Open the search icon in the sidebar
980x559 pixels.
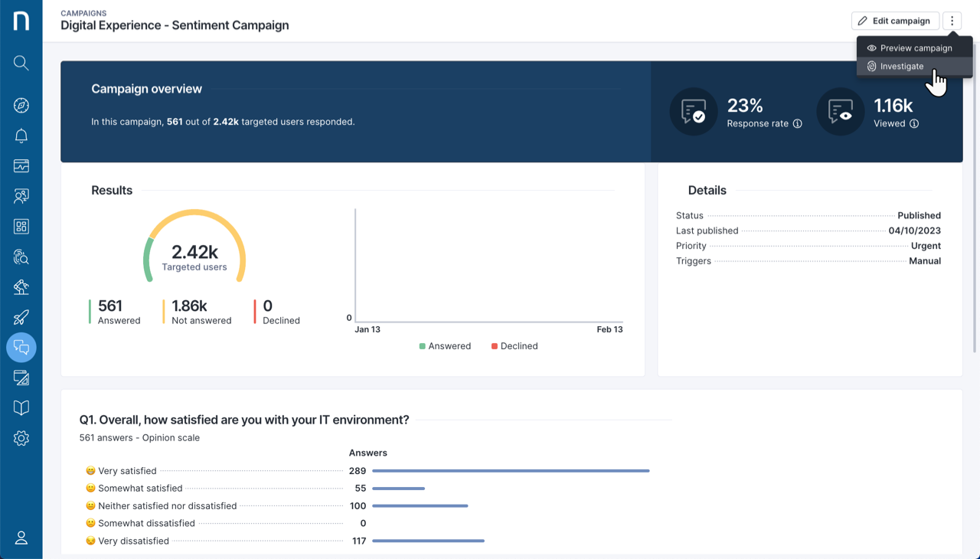[21, 63]
